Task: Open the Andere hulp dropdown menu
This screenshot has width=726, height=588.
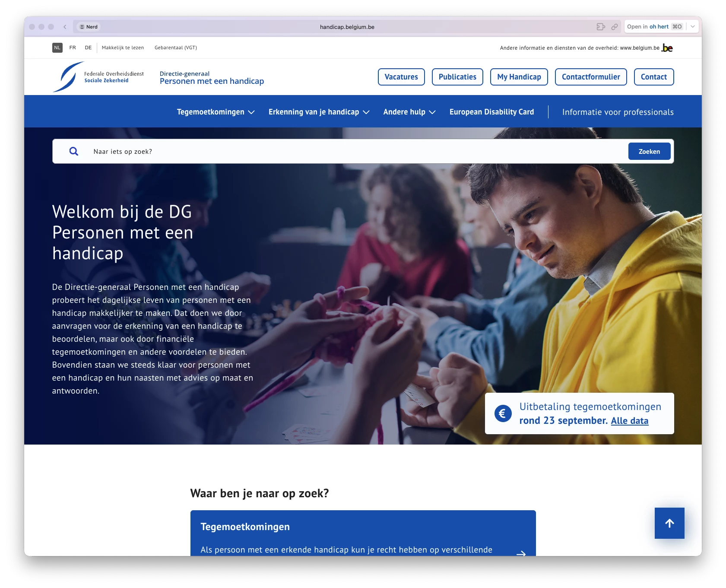Action: coord(409,112)
